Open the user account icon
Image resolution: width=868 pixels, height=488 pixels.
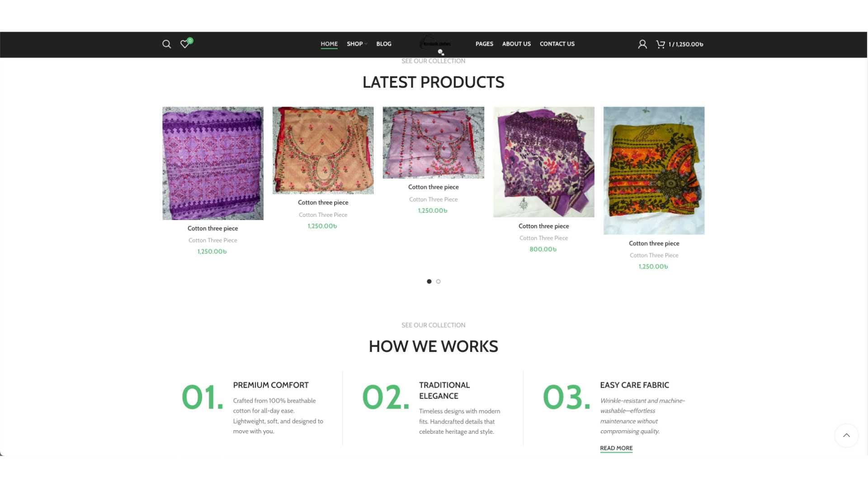[x=642, y=44]
